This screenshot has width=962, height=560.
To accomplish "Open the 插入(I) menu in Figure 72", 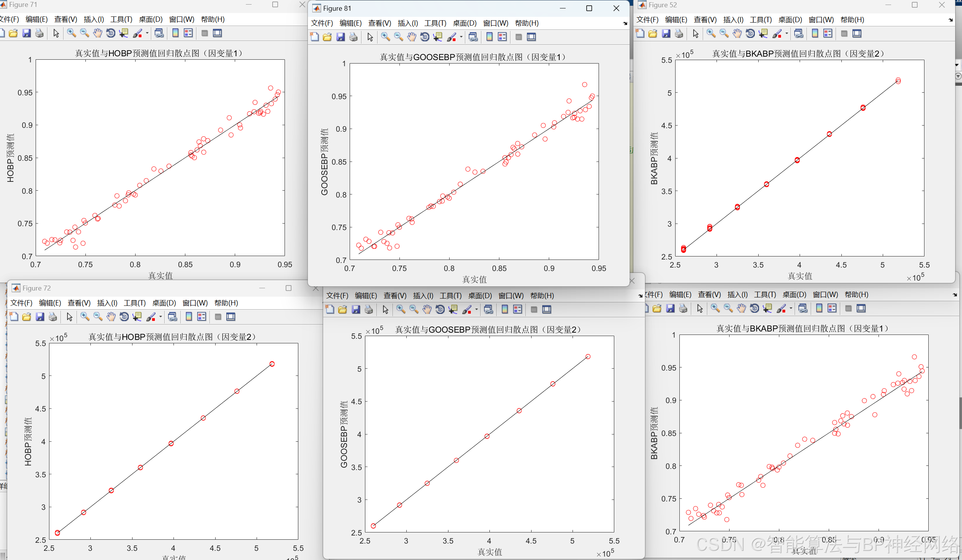I will [x=107, y=303].
